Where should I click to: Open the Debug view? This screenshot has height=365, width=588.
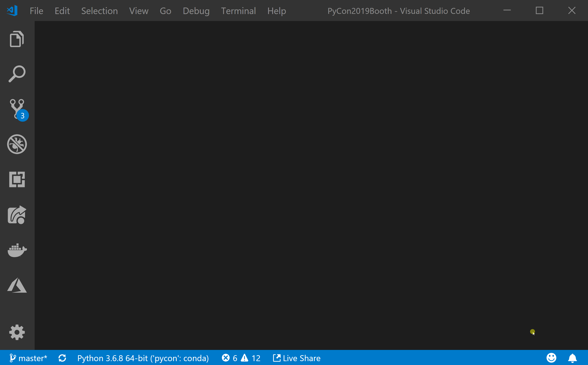click(17, 144)
